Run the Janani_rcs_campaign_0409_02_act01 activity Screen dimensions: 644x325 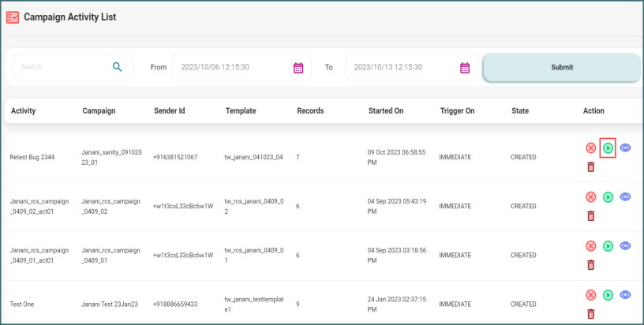point(608,197)
